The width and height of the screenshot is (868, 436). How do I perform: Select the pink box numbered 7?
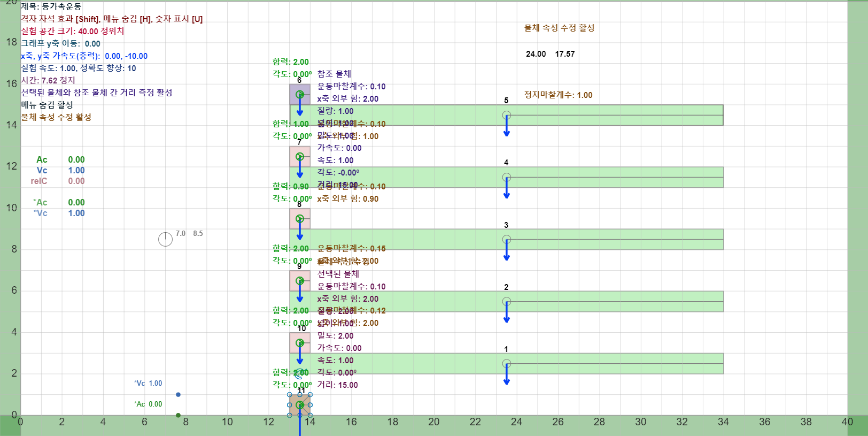(300, 156)
